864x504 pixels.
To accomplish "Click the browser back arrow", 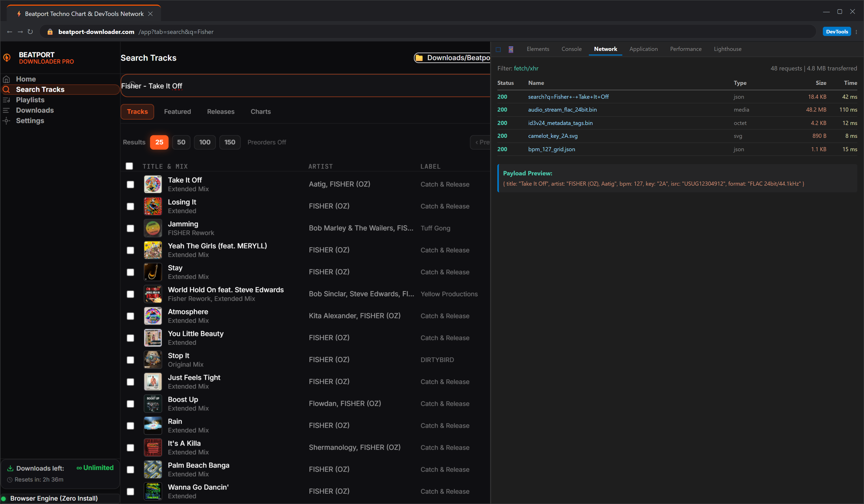I will pos(10,32).
